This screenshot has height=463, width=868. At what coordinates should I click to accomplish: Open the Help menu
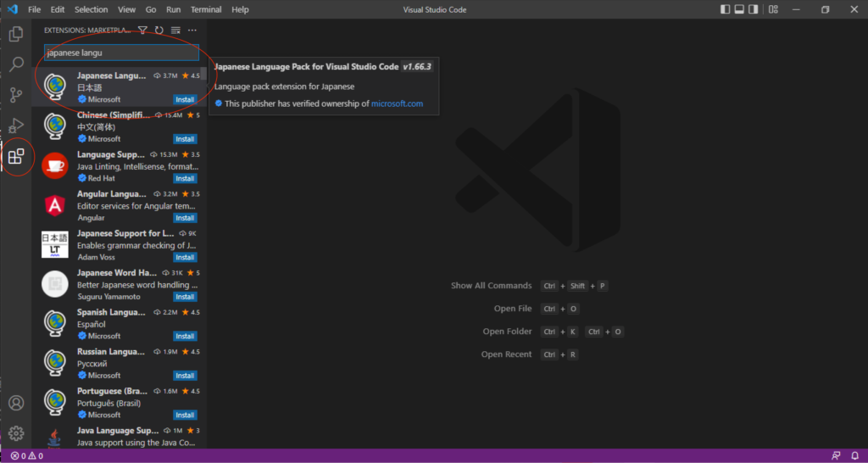tap(240, 9)
